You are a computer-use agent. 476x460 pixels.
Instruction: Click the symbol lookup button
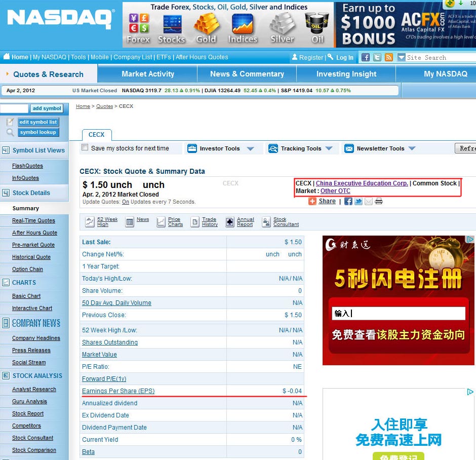[x=38, y=132]
